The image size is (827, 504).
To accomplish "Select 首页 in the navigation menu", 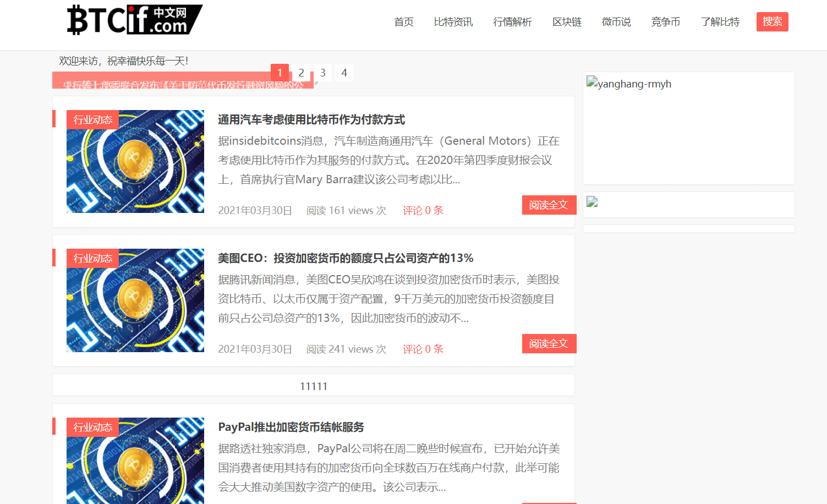I will click(x=403, y=21).
